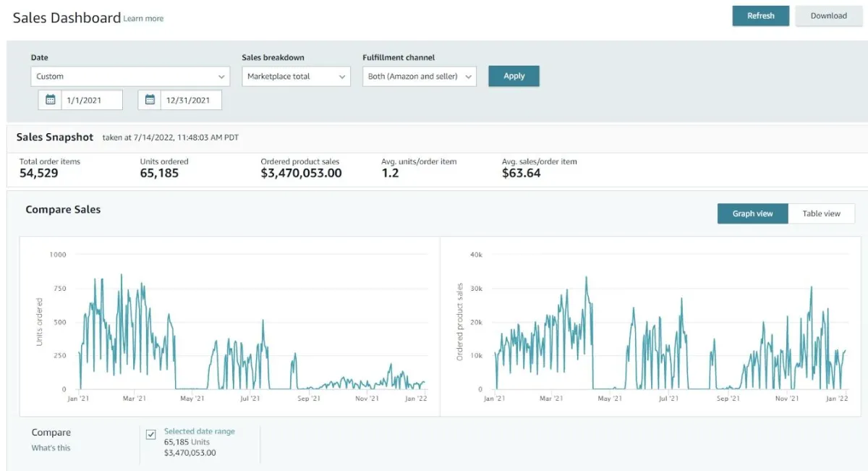This screenshot has height=471, width=868.
Task: Expand the Sales breakdown dropdown
Action: 296,77
